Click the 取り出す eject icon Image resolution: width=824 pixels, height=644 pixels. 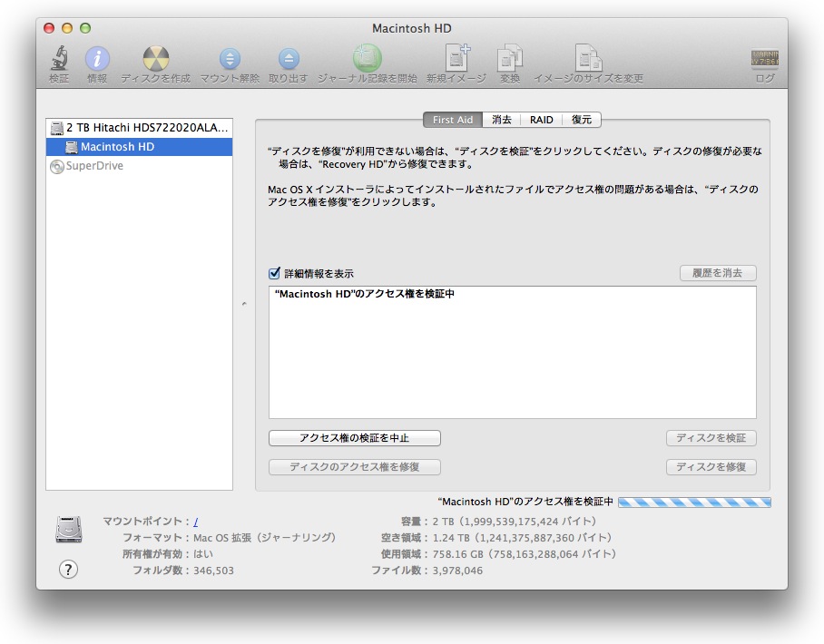[x=288, y=60]
